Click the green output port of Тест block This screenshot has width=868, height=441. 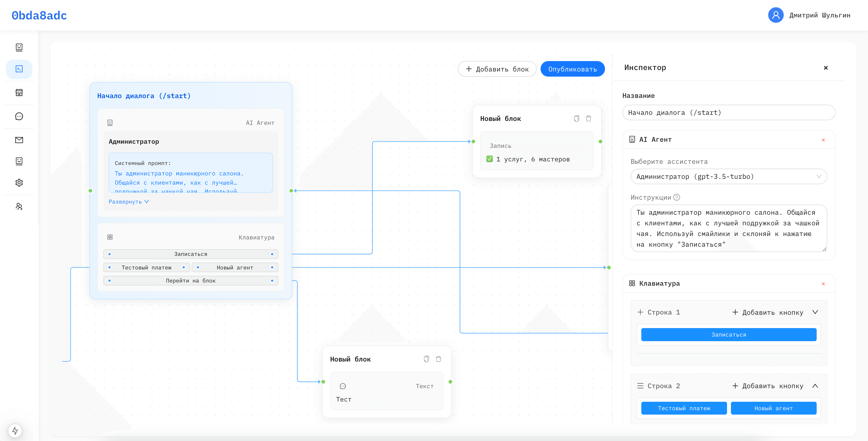450,382
